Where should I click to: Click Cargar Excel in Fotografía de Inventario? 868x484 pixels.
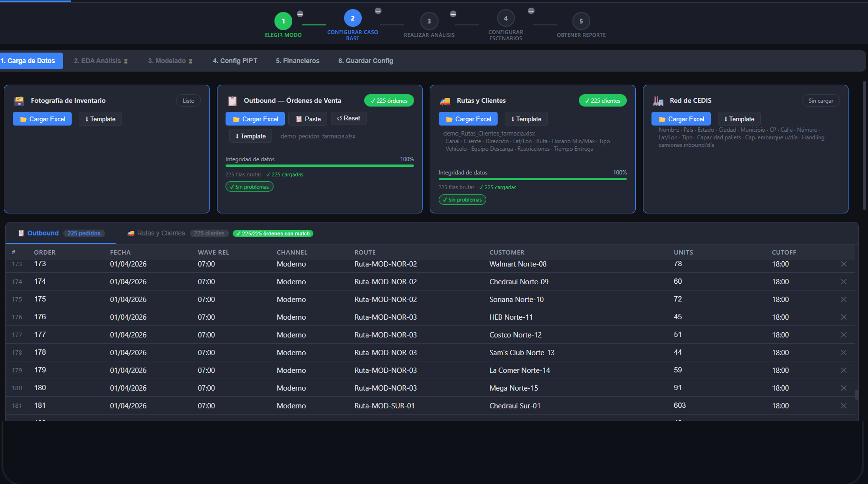coord(42,119)
